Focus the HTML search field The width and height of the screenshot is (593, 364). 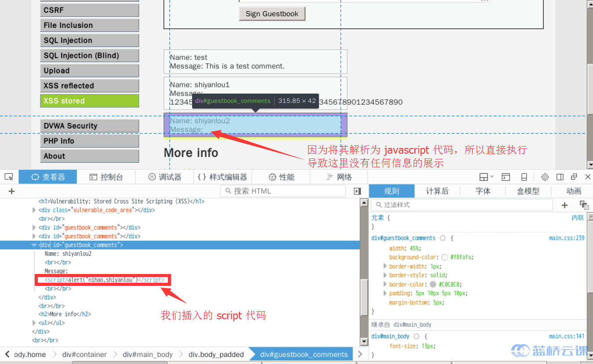[283, 191]
